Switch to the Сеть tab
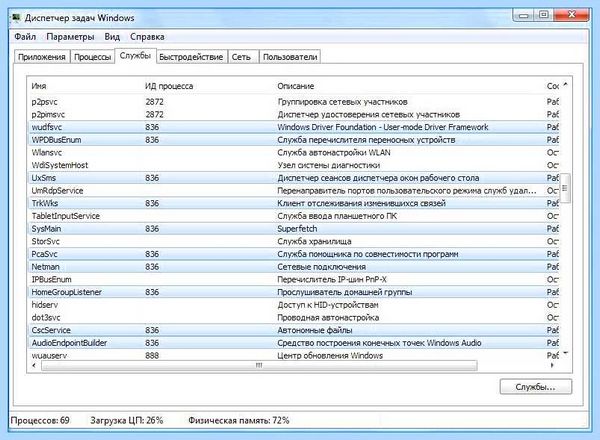This screenshot has height=440, width=600. tap(241, 57)
